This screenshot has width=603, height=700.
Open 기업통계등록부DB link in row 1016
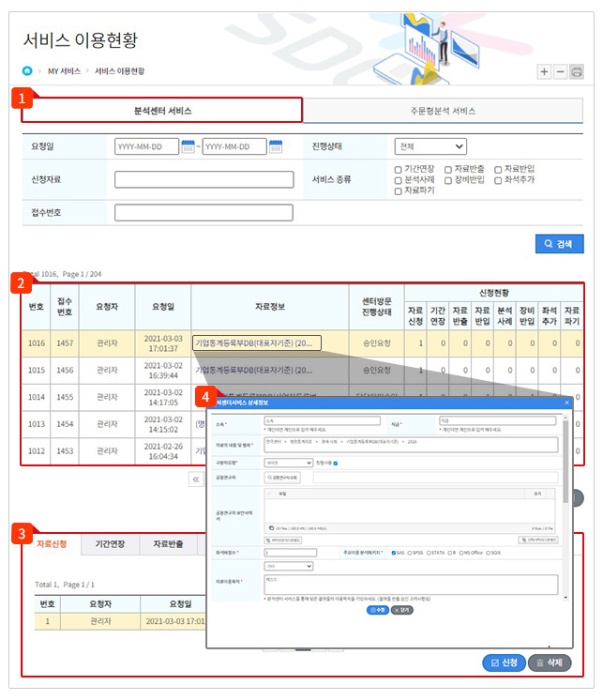[256, 342]
